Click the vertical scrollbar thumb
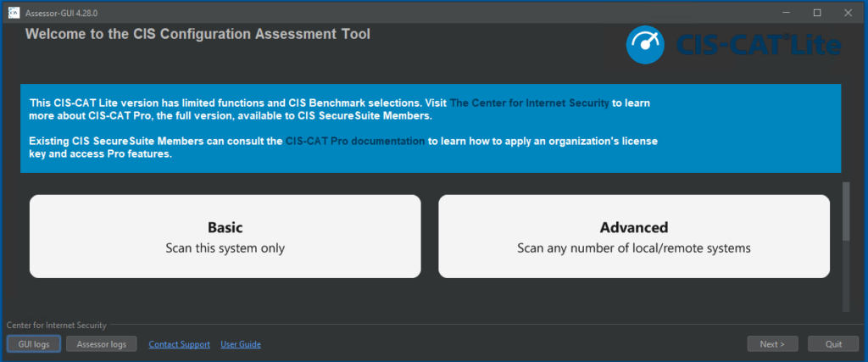Screen dimensions: 868x362 point(845,211)
